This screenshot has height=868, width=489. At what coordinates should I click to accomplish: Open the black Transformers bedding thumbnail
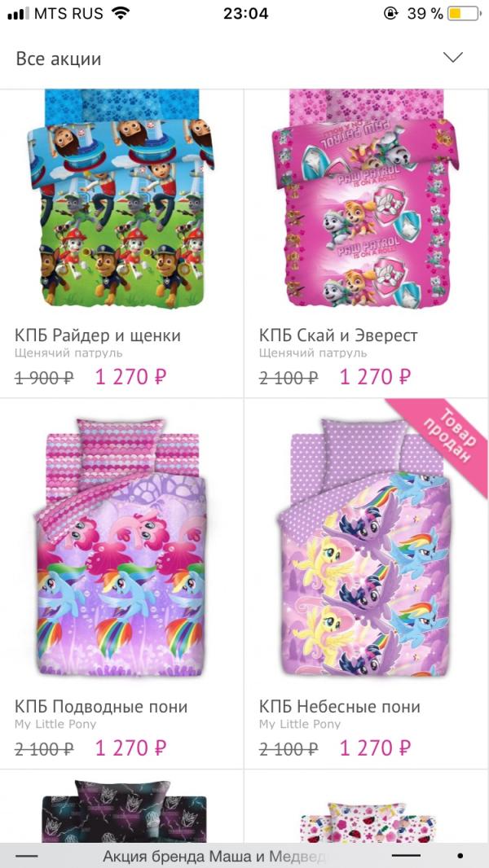(124, 811)
